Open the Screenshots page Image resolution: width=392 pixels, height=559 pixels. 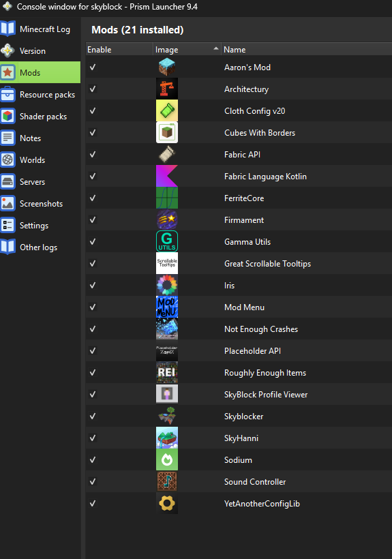pyautogui.click(x=40, y=204)
